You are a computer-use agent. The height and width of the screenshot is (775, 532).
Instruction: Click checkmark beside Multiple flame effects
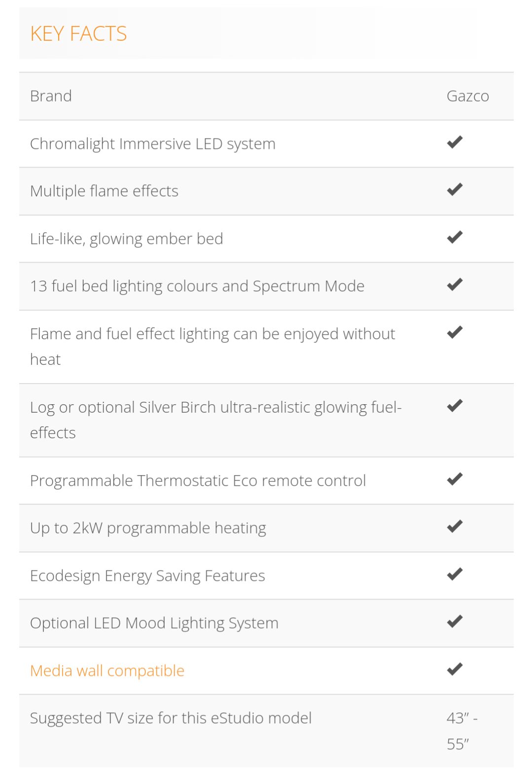pyautogui.click(x=455, y=189)
